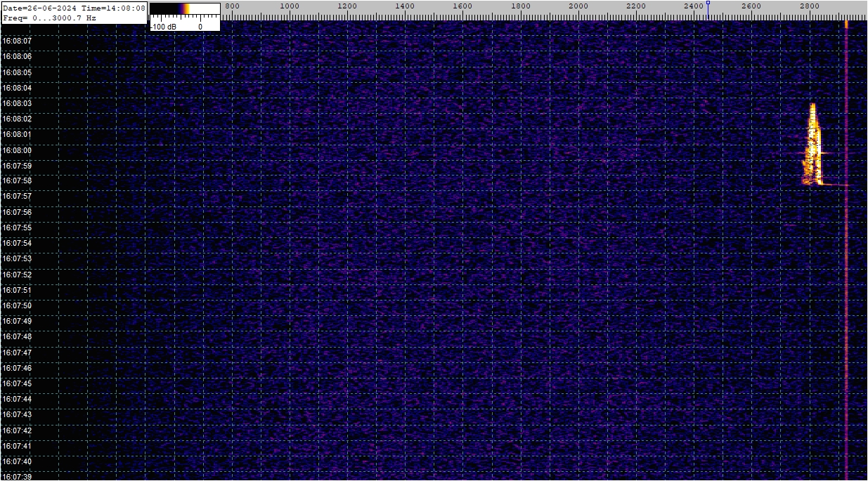Click the Freq= 0...3000.7 Hz text
The height and width of the screenshot is (481, 868).
coord(49,17)
